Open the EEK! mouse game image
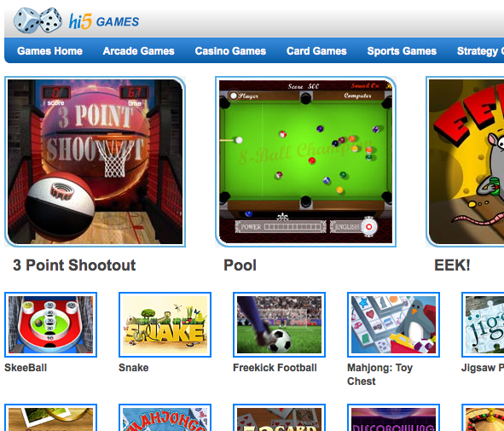Screen dimensions: 504x431 (465, 161)
